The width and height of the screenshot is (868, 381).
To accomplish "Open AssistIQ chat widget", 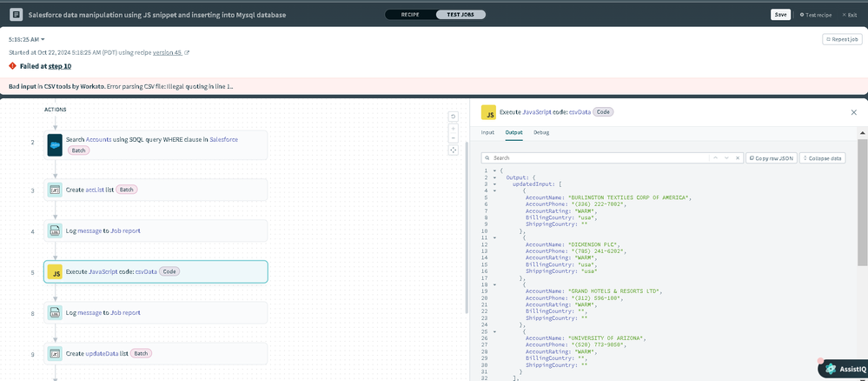I will coord(845,368).
